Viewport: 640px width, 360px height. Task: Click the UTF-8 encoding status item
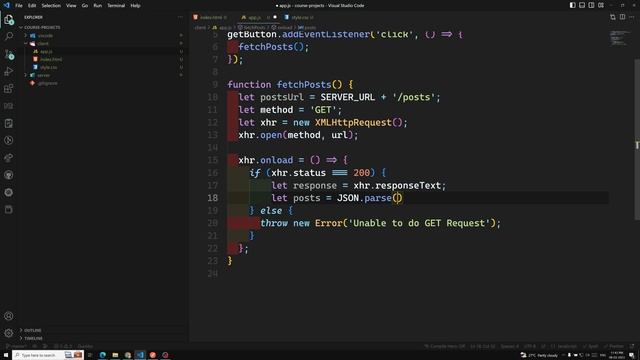530,346
